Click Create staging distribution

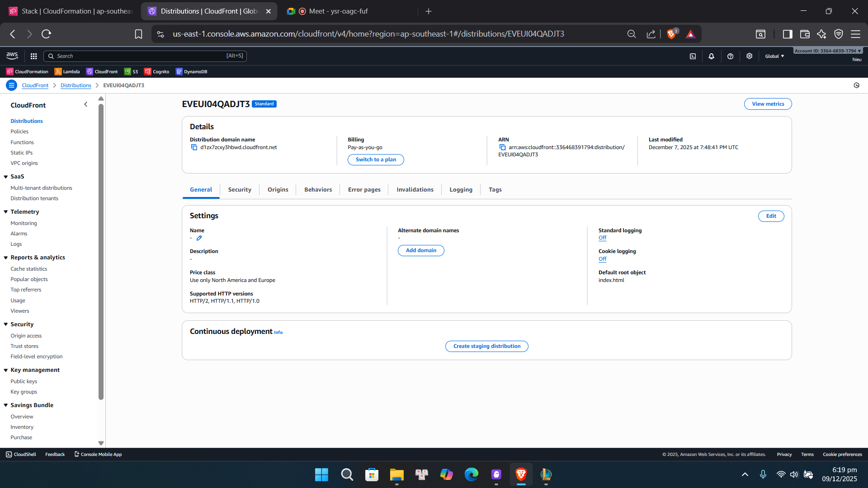[486, 346]
